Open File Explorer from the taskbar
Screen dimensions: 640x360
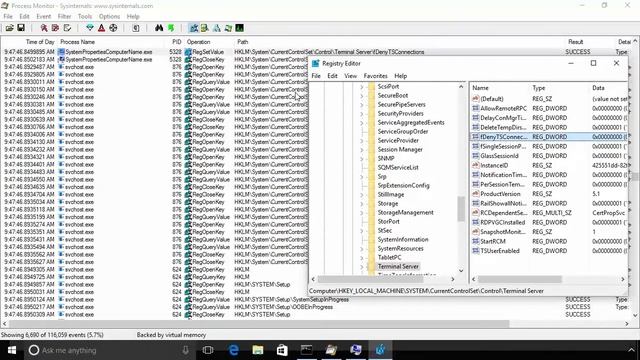pos(258,350)
